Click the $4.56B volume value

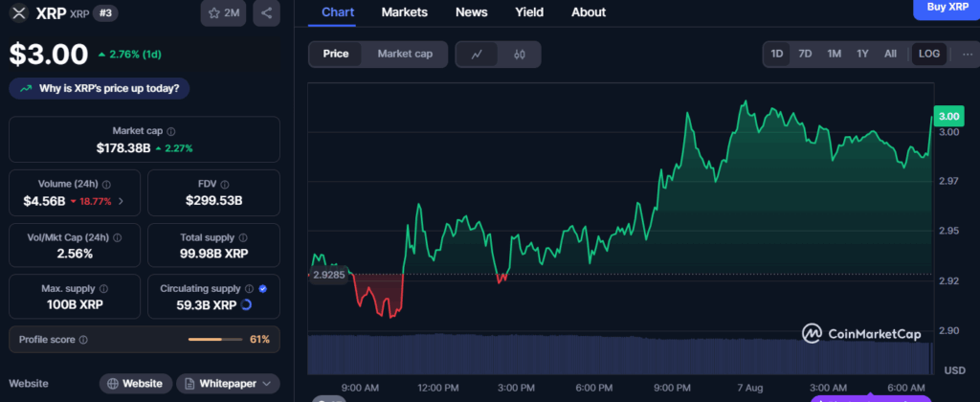point(44,201)
